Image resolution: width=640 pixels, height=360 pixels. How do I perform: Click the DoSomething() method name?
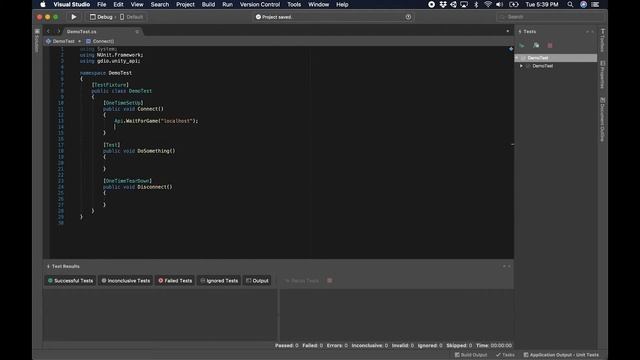click(x=156, y=151)
